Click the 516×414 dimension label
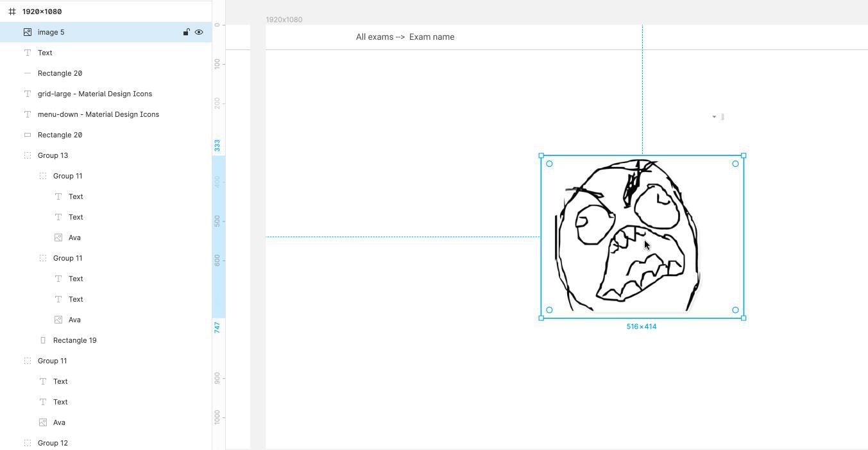This screenshot has width=868, height=450. [642, 327]
